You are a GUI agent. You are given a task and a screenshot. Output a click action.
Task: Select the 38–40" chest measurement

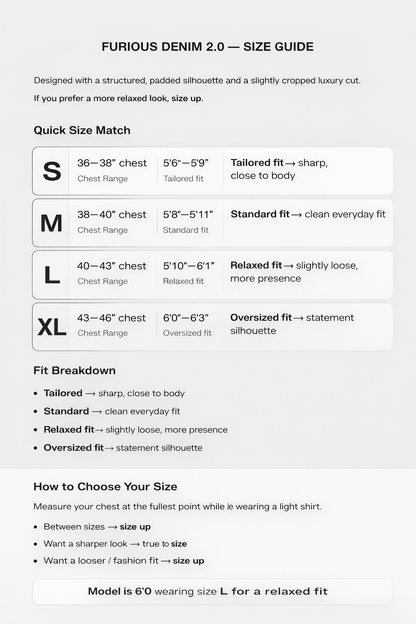[x=112, y=214]
